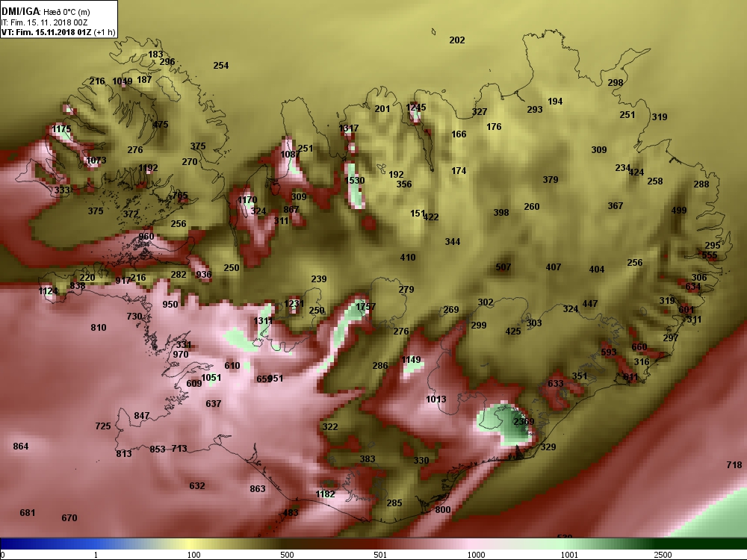
Task: Click the map value 634
Action: pyautogui.click(x=692, y=286)
